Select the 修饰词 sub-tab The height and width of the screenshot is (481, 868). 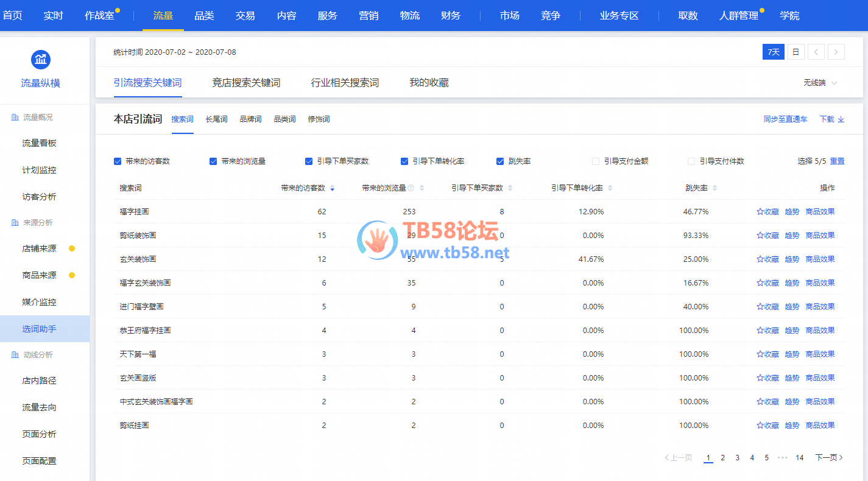[319, 119]
